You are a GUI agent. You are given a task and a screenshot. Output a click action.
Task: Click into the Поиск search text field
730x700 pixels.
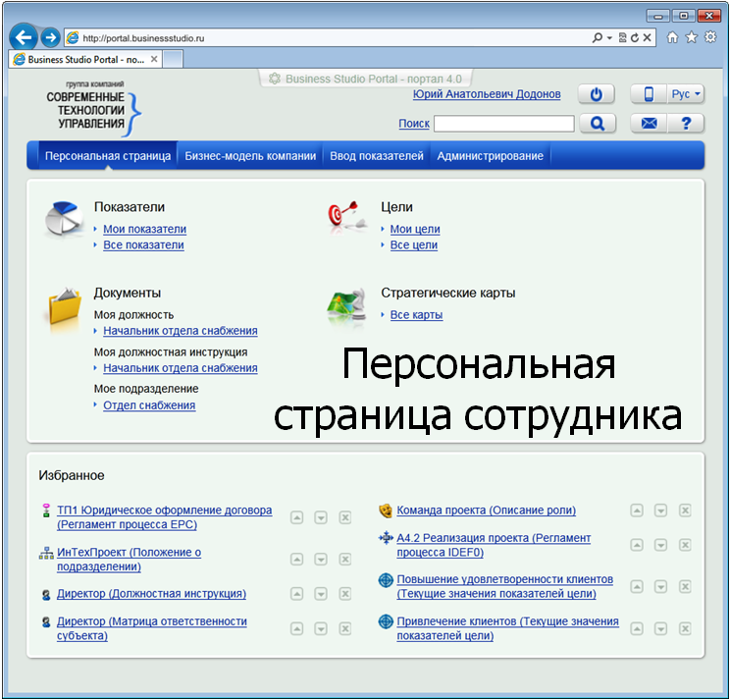point(503,124)
